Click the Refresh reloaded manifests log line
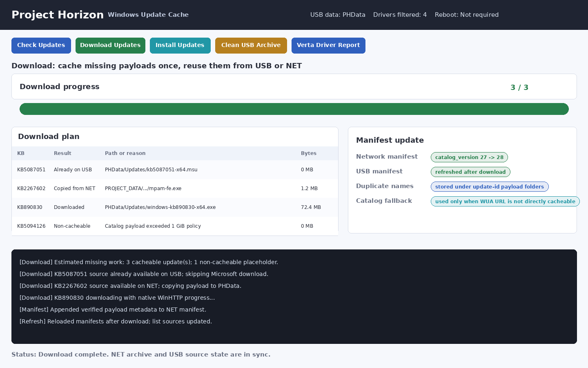 coord(116,321)
